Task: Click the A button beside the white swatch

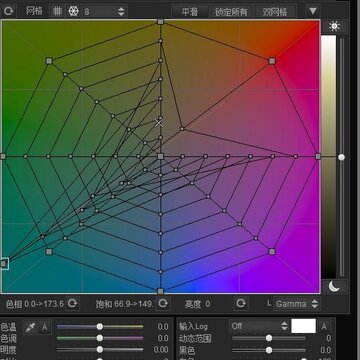Action: [324, 327]
